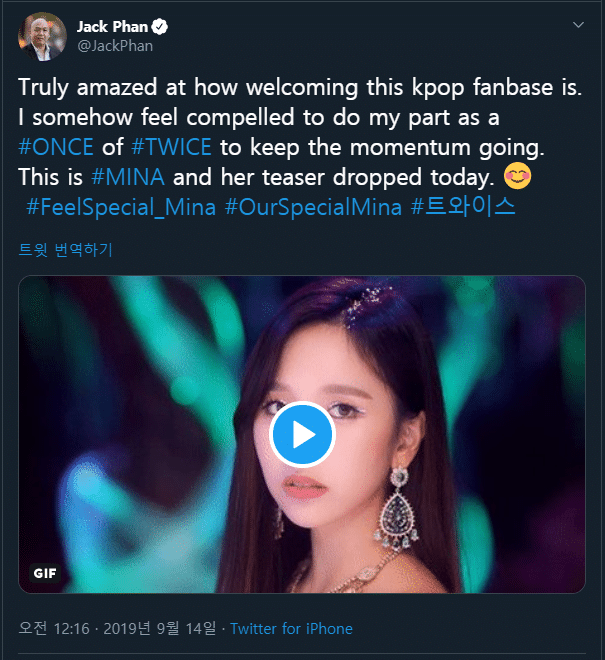Screen dimensions: 605x660
Task: Click the 2019년 9월 14일 date
Action: point(158,629)
